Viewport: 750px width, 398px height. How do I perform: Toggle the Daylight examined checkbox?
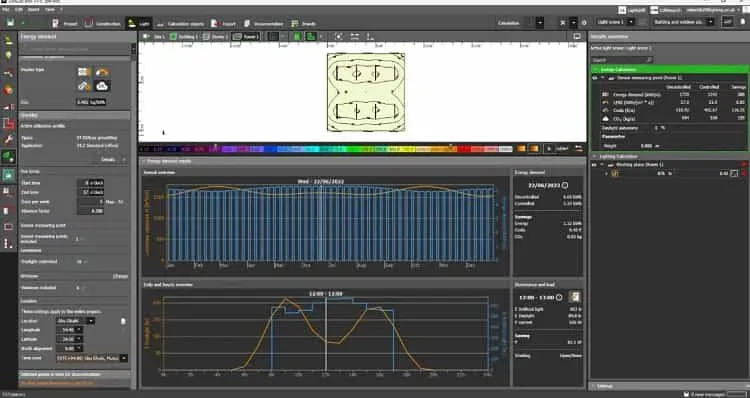(x=79, y=262)
